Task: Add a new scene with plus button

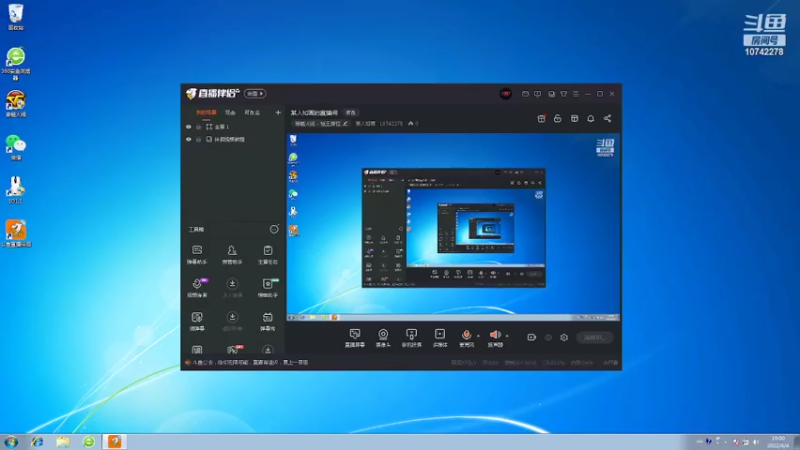Action: [x=278, y=112]
